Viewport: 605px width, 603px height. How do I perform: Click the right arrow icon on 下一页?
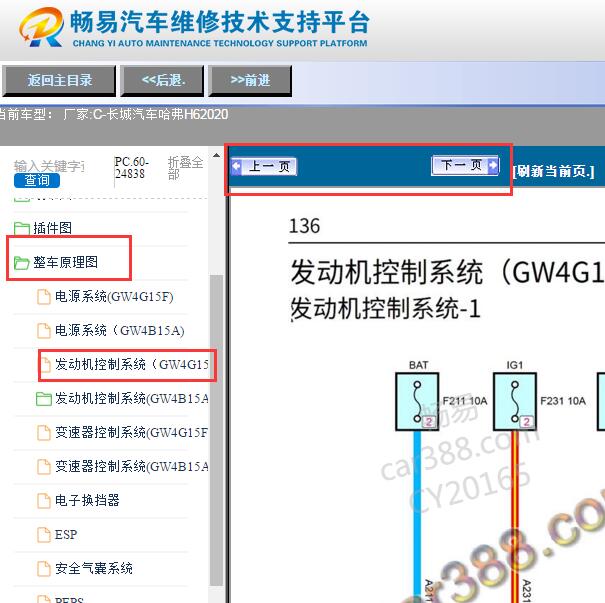(x=493, y=165)
